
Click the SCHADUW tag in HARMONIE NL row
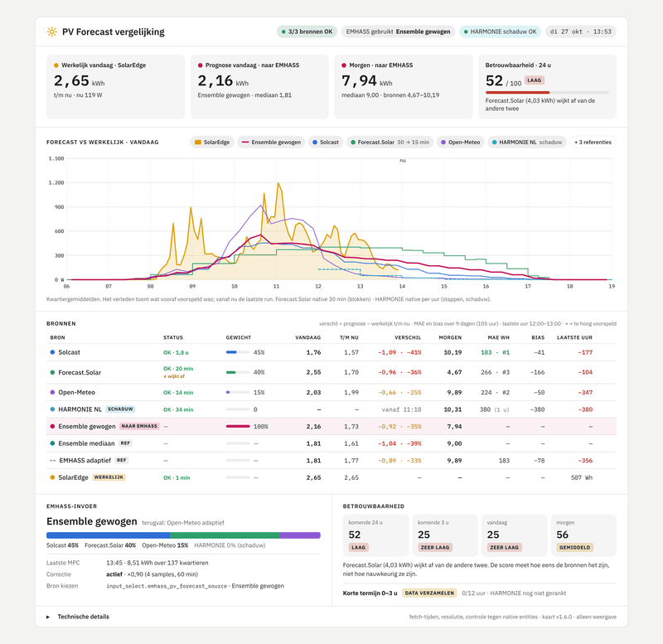(x=120, y=409)
